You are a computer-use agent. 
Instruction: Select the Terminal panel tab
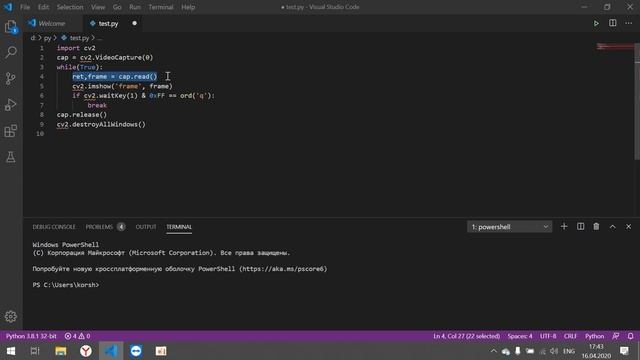click(x=179, y=227)
